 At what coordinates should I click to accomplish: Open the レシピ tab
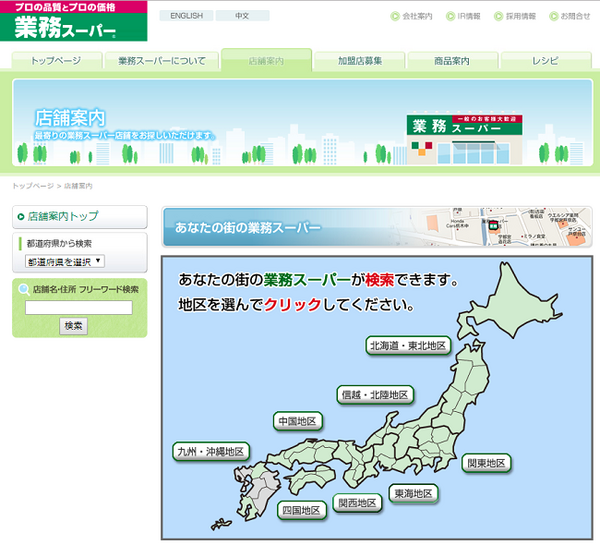point(546,60)
